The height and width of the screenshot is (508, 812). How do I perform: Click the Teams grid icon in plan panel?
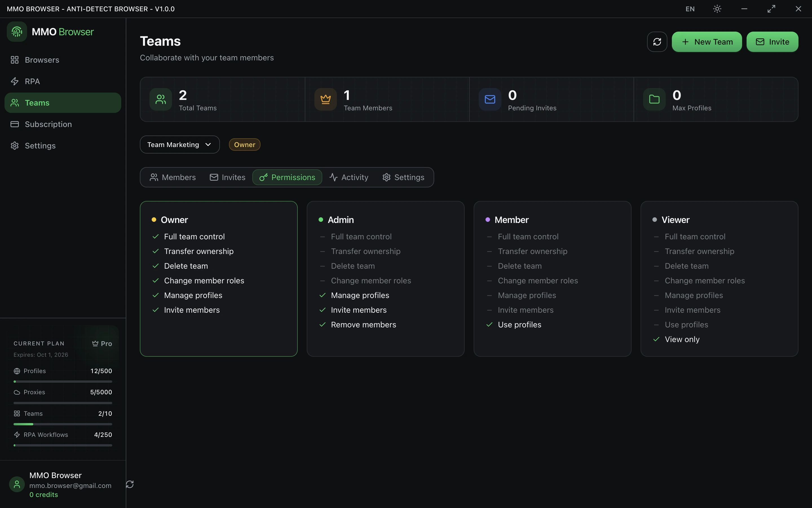click(x=17, y=413)
